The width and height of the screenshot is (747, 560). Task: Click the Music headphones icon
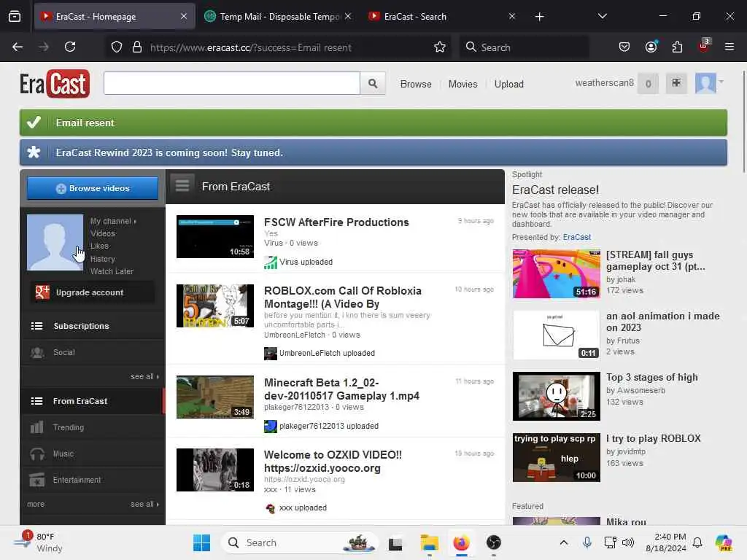coord(37,454)
